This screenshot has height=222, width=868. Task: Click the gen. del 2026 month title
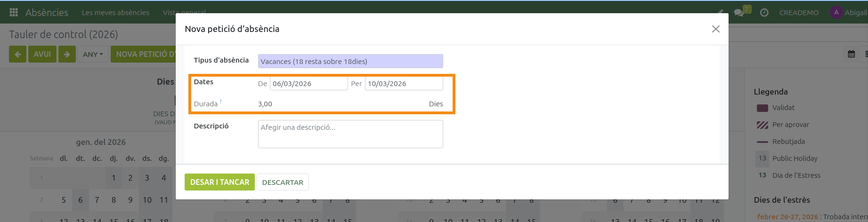coord(101,142)
